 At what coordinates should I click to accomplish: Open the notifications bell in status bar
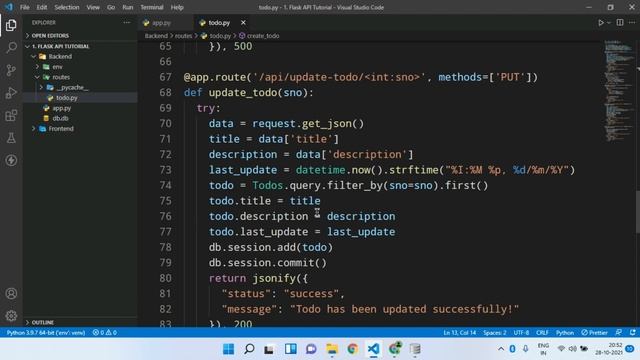(x=632, y=333)
